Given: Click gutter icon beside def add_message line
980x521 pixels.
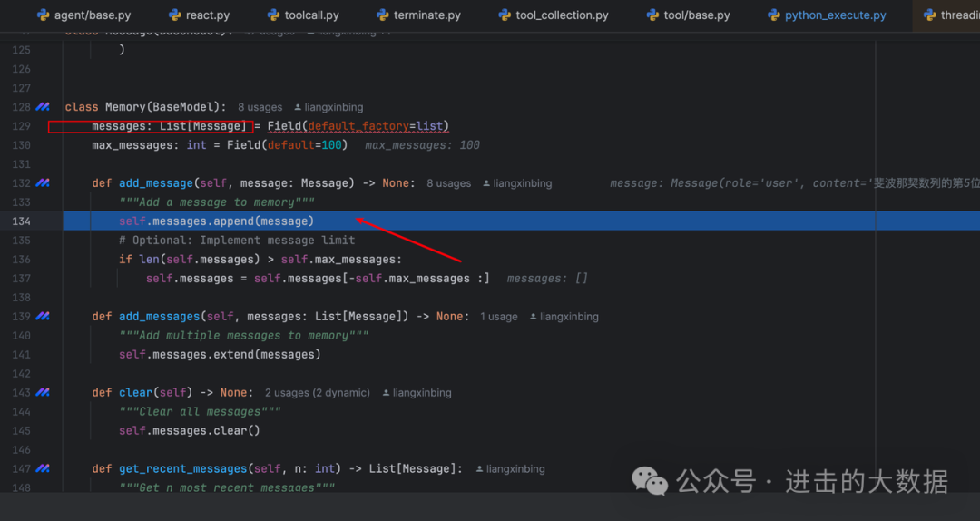Looking at the screenshot, I should [x=43, y=183].
